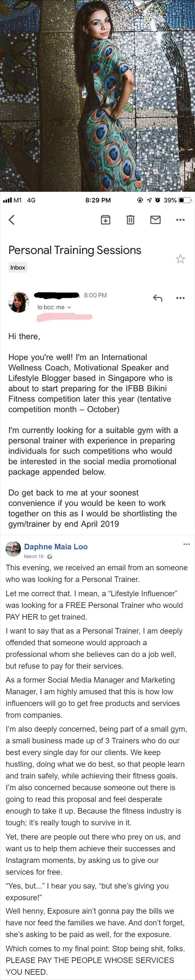Star the Personal Training Sessions email
The height and width of the screenshot is (980, 195).
(x=180, y=259)
